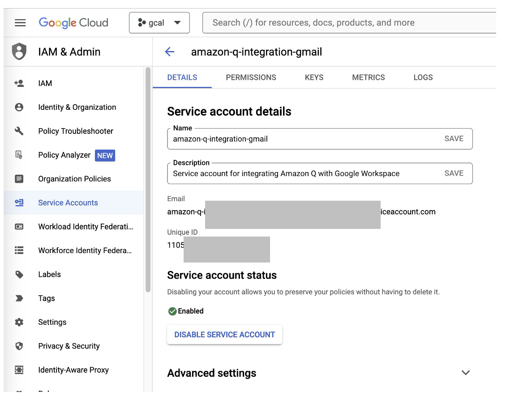Open the gcal project selector dropdown
Viewport: 532px width, 396px height.
pos(159,23)
